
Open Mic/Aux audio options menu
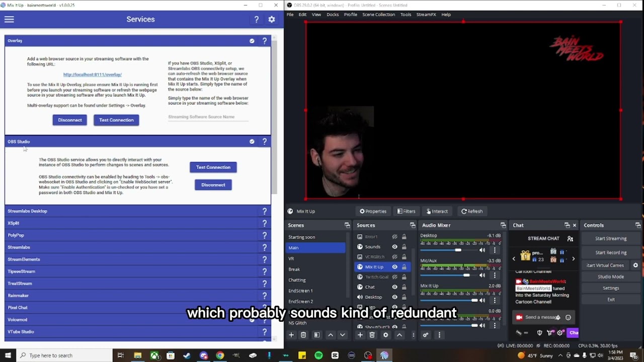495,275
